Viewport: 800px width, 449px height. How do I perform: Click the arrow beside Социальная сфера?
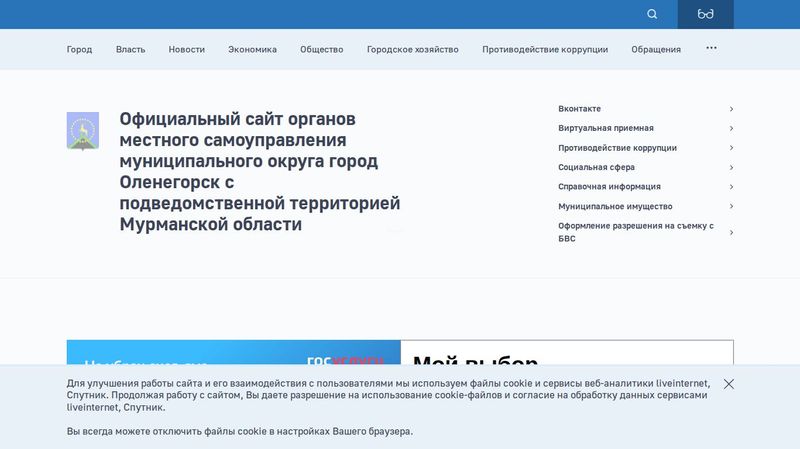(731, 167)
